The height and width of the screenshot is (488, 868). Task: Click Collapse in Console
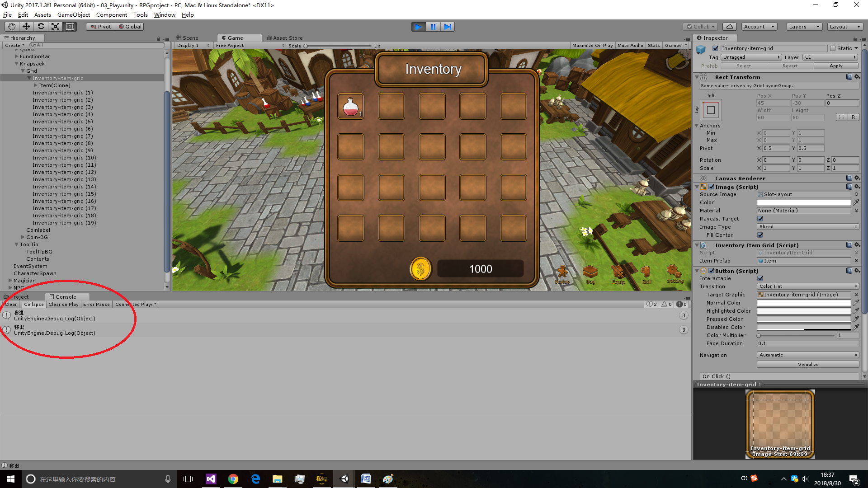[34, 305]
